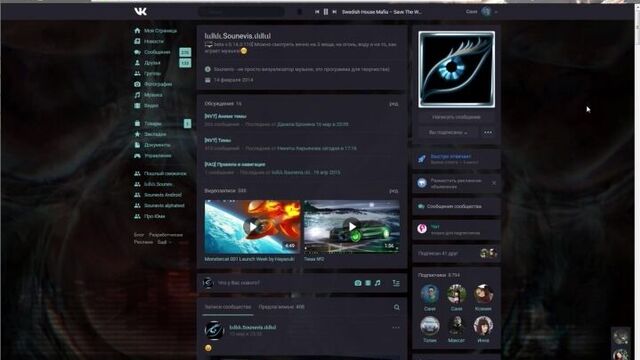This screenshot has width=640, height=360.
Task: Open profile account menu in header
Action: (x=482, y=12)
